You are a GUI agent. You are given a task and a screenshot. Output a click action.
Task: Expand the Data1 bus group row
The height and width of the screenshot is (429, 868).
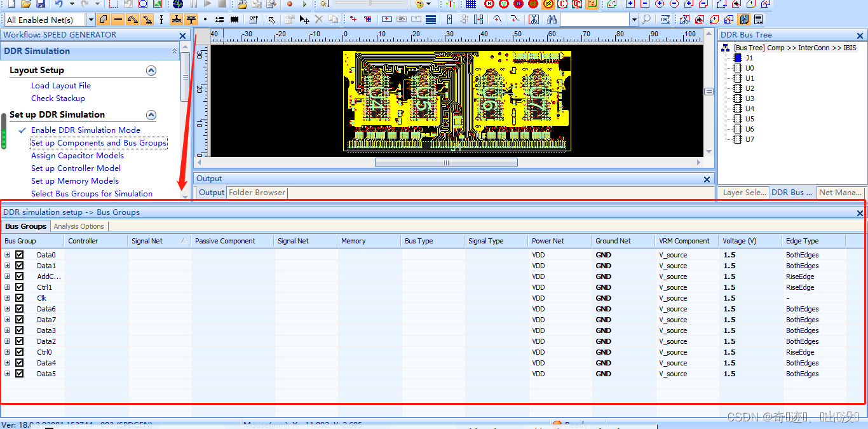(8, 266)
